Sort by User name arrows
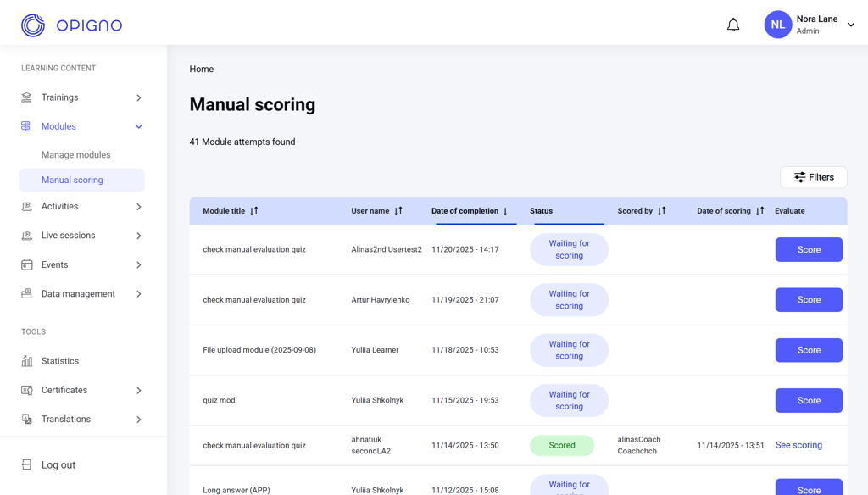 click(x=398, y=211)
